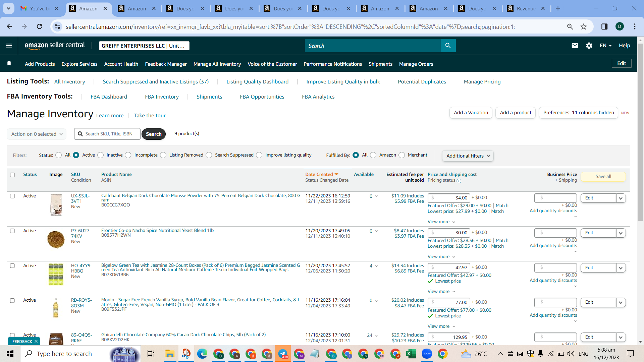Open the Edit dropdown arrow for Callebaut row
Viewport: 644px width, 362px height.
tap(621, 198)
